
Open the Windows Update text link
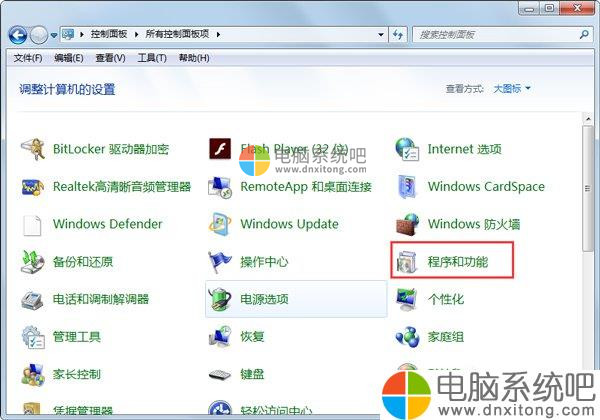click(289, 224)
